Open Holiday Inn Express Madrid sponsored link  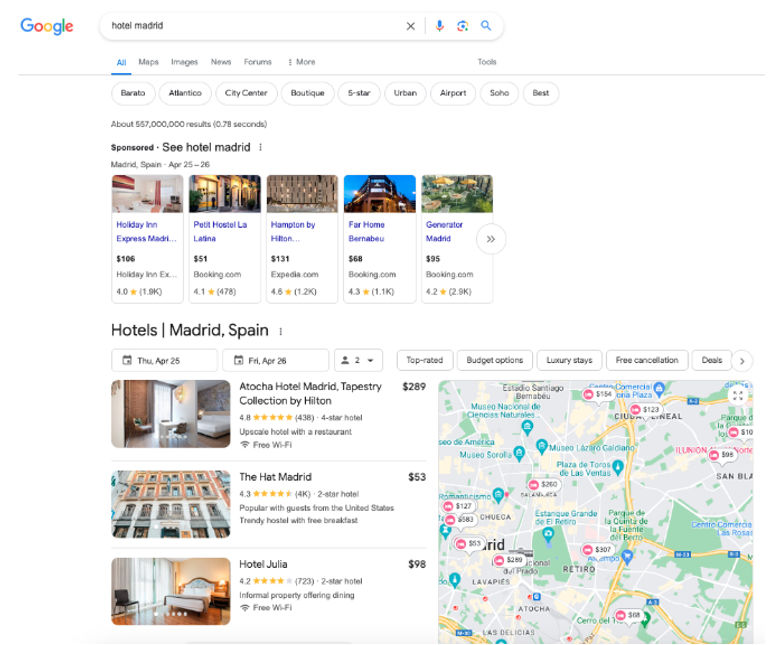[x=146, y=232]
